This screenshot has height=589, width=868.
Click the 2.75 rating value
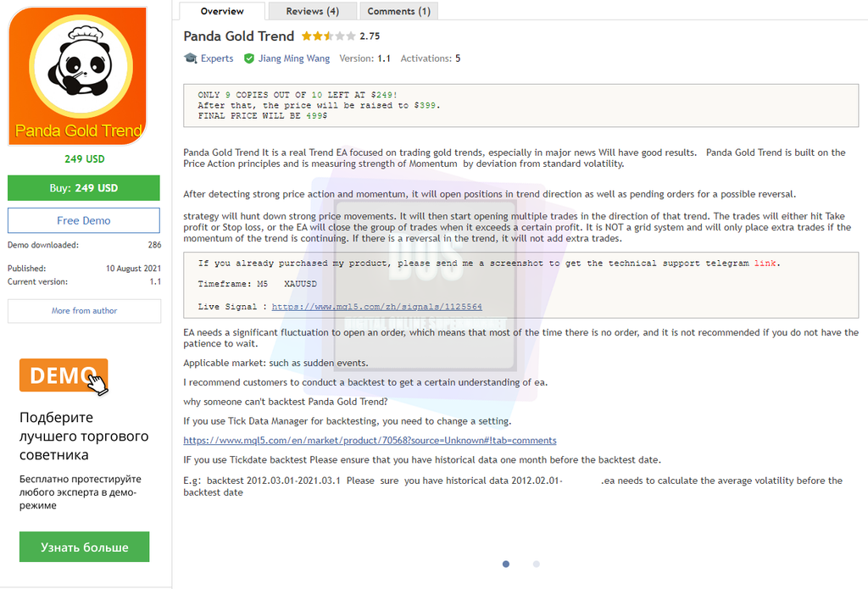[x=370, y=36]
